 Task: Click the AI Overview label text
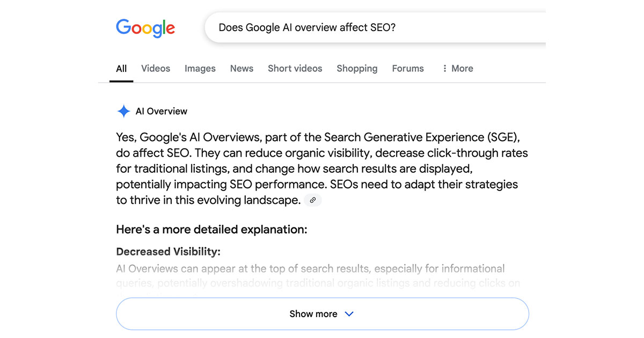(162, 112)
